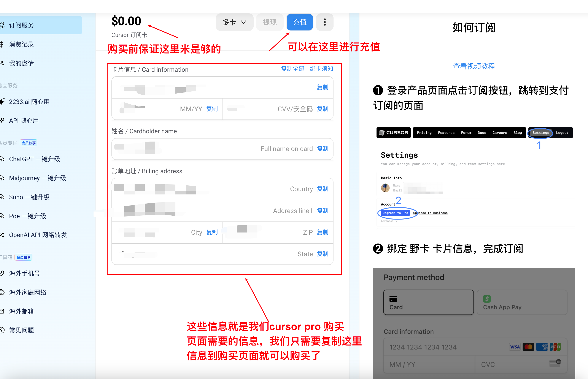Image resolution: width=588 pixels, height=379 pixels.
Task: Open the 查看视频教程 link
Action: [474, 66]
